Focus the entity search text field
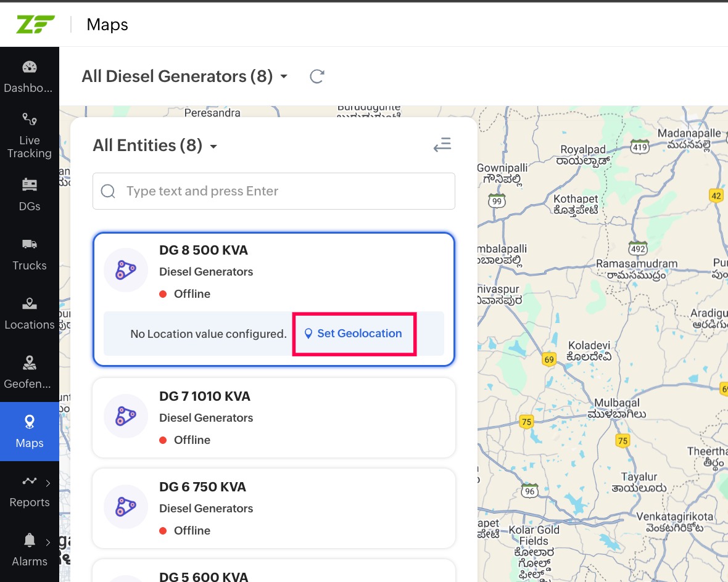The width and height of the screenshot is (728, 582). point(284,191)
